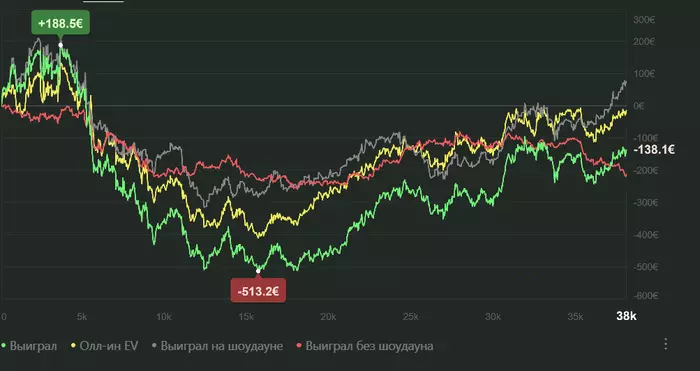This screenshot has height=371, width=700.
Task: Toggle the red Выиграл без шоудауна series
Action: point(365,346)
